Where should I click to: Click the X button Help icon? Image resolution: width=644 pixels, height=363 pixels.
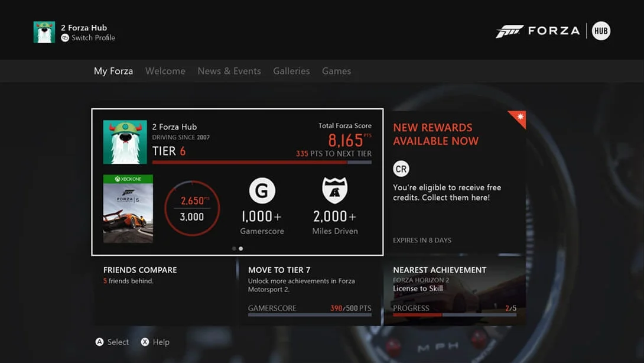[145, 342]
